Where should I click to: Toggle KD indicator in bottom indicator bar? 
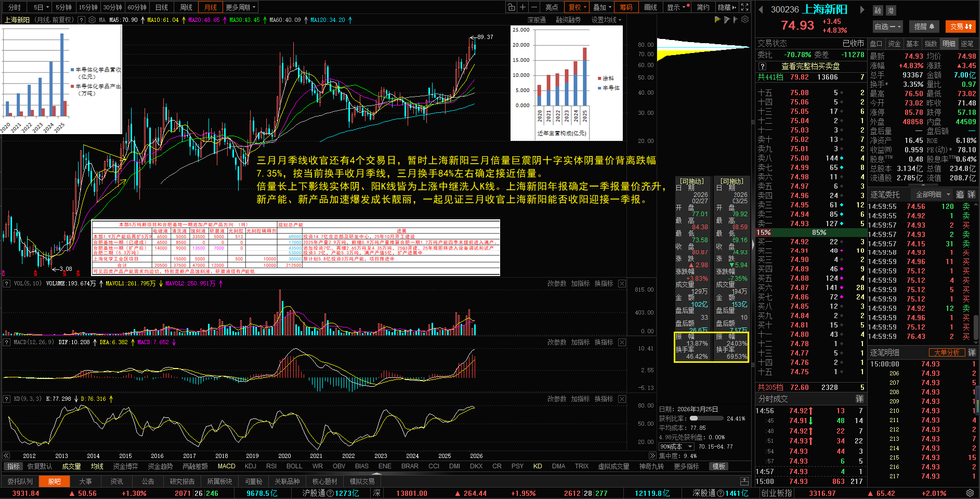[538, 466]
